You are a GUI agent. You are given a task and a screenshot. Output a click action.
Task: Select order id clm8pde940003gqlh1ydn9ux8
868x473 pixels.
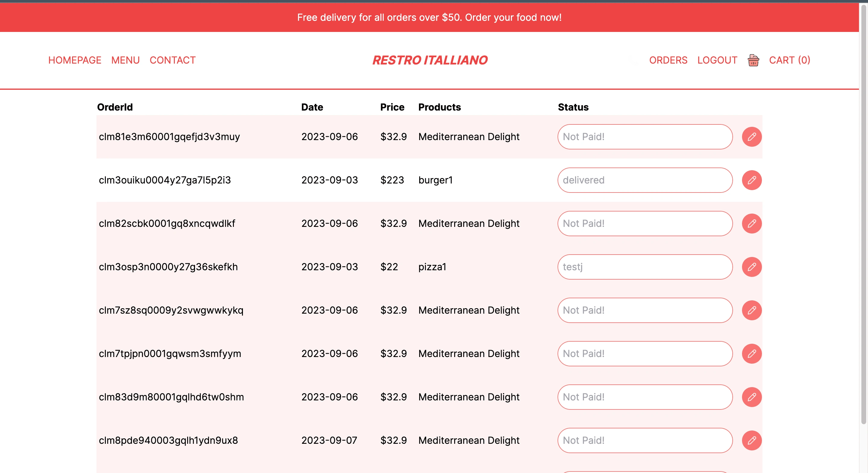(x=168, y=441)
